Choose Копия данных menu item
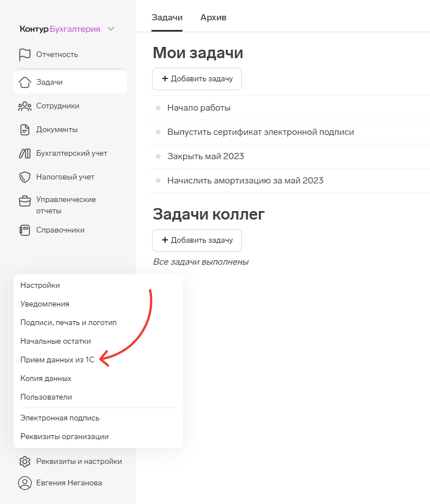430x504 pixels. (46, 379)
